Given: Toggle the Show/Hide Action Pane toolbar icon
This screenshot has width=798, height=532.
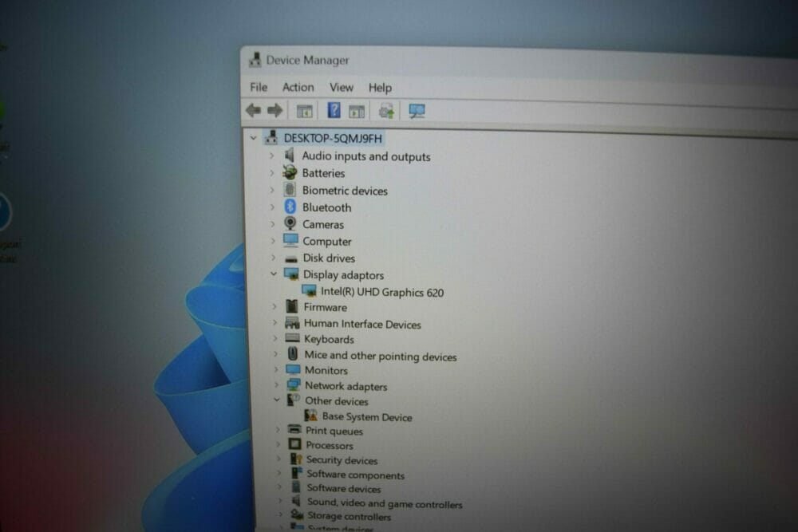Looking at the screenshot, I should (357, 111).
